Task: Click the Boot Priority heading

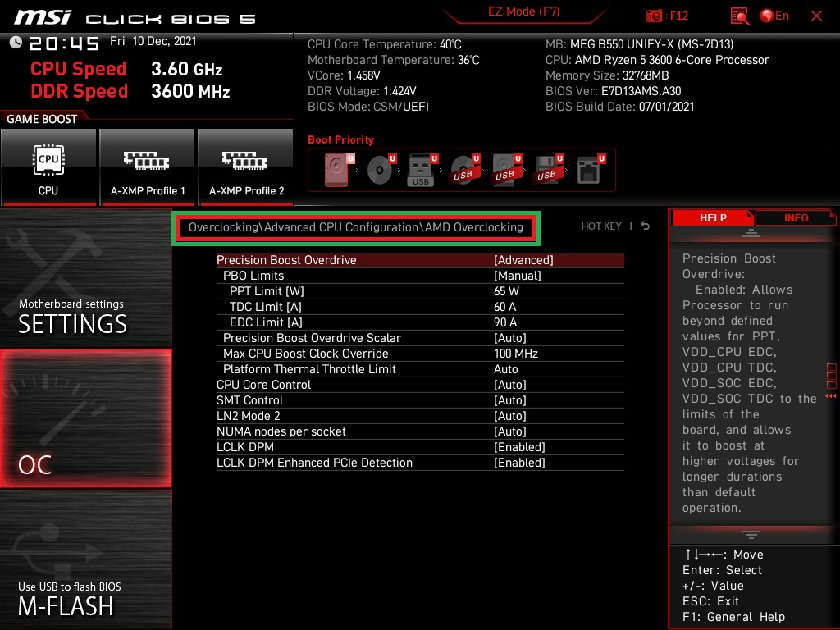Action: (340, 139)
